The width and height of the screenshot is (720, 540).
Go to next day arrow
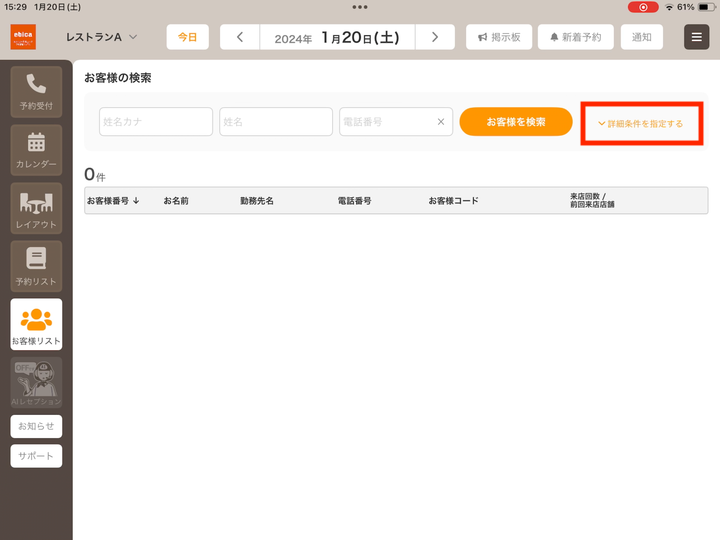[435, 37]
